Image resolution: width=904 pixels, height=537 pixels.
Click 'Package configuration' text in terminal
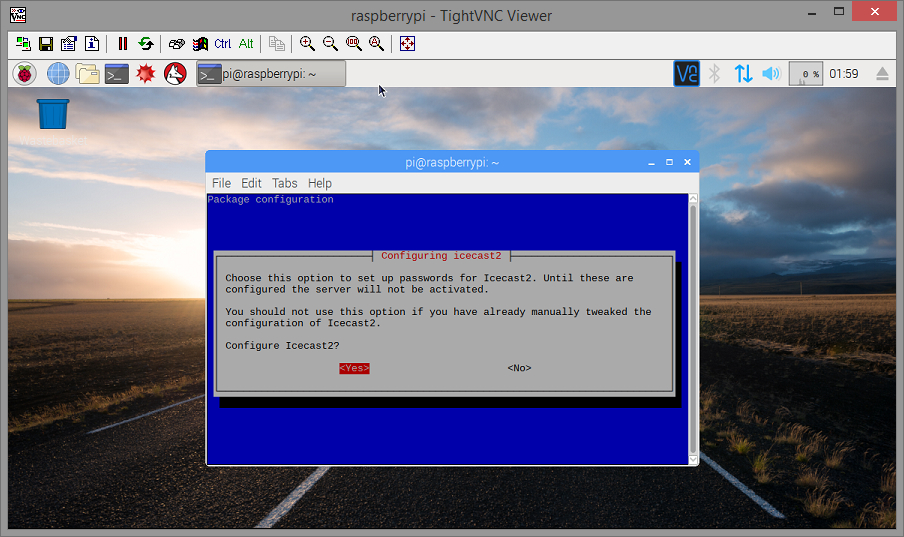pos(270,200)
